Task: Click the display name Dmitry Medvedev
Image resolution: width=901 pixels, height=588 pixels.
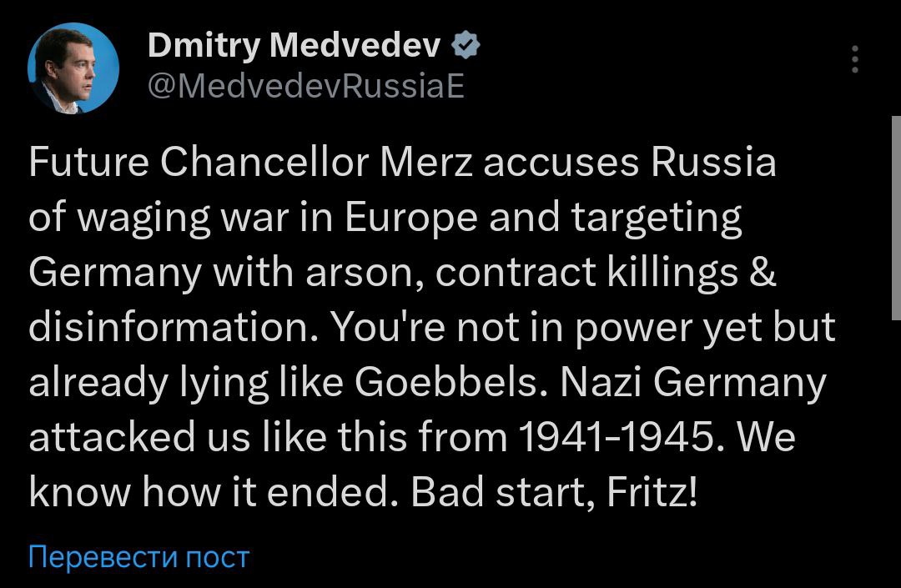Action: [x=294, y=47]
